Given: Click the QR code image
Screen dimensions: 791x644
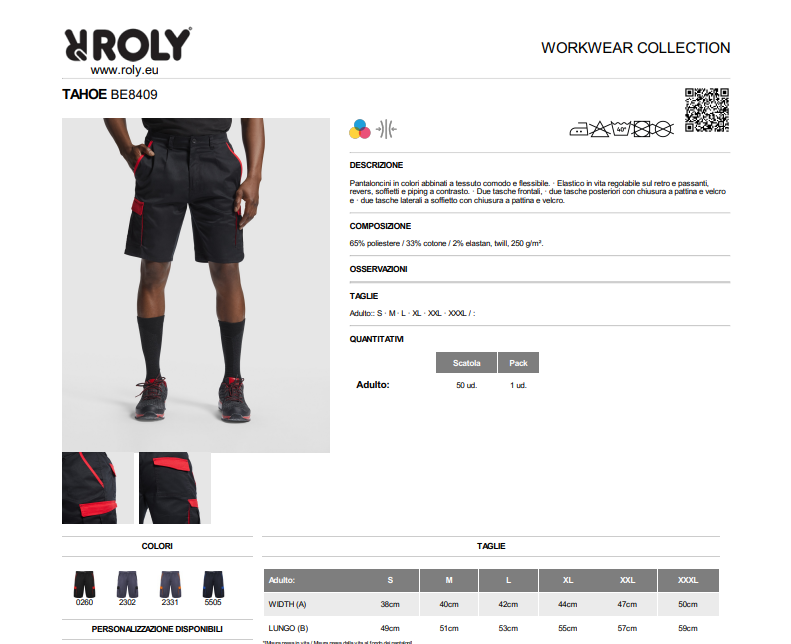Looking at the screenshot, I should [x=707, y=110].
